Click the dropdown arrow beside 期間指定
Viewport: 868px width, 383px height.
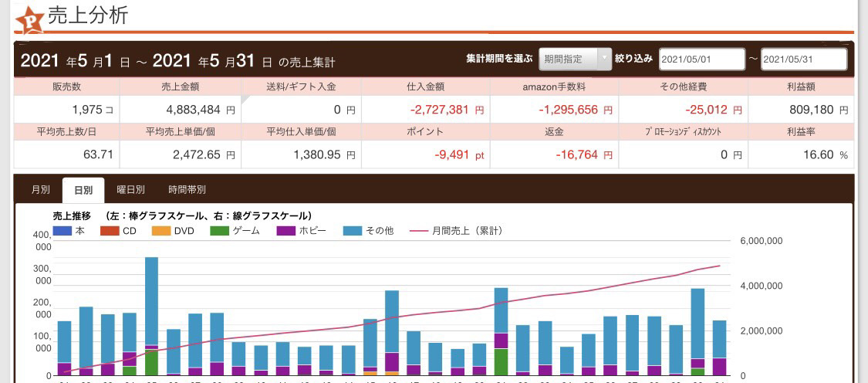603,59
